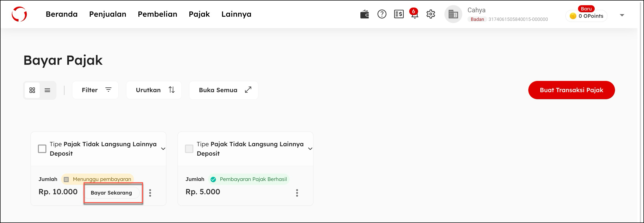Viewport: 644px width, 223px height.
Task: Open the Pajak menu
Action: (x=199, y=14)
